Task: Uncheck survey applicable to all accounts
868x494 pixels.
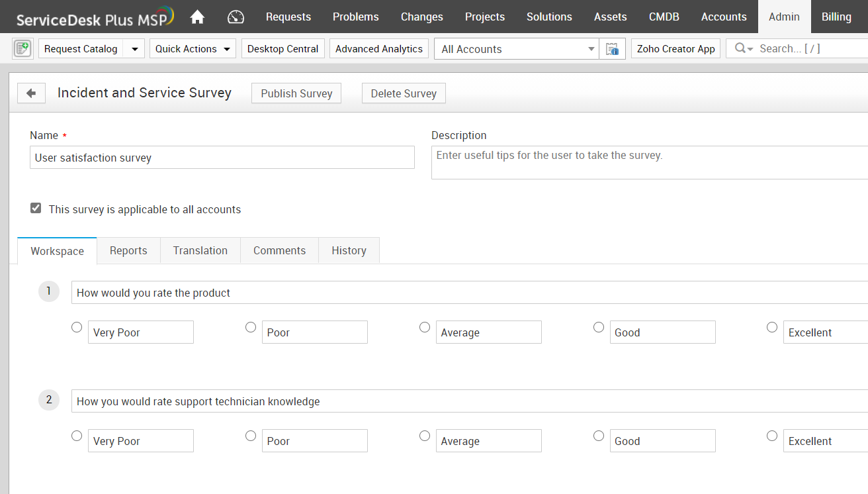Action: point(36,209)
